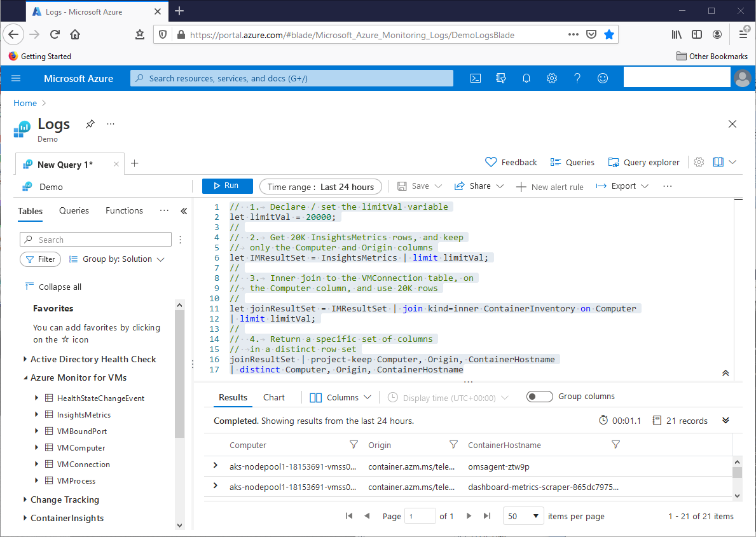Run the query

[227, 186]
